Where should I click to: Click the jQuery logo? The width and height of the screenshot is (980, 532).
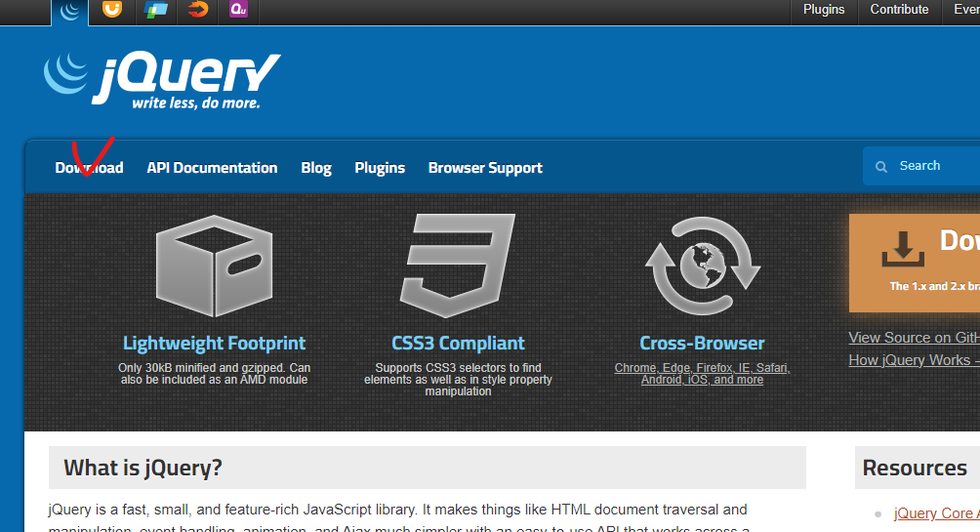coord(162,81)
